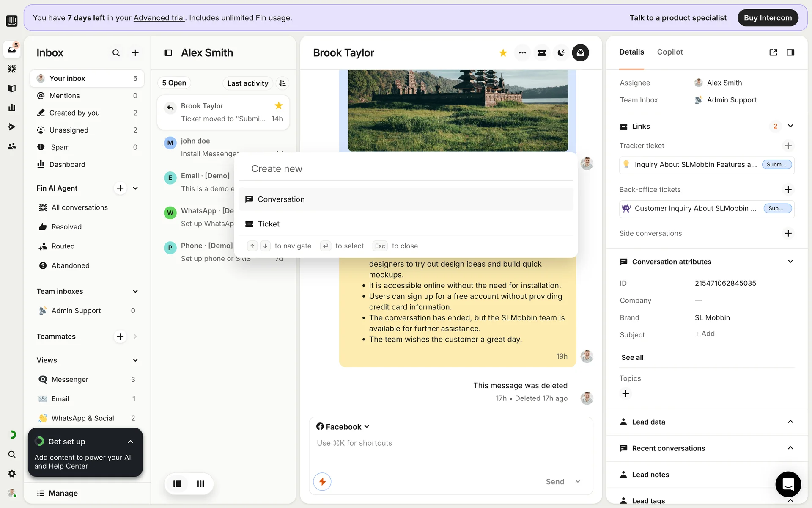Click the sort order icon beside Last activity

point(283,83)
